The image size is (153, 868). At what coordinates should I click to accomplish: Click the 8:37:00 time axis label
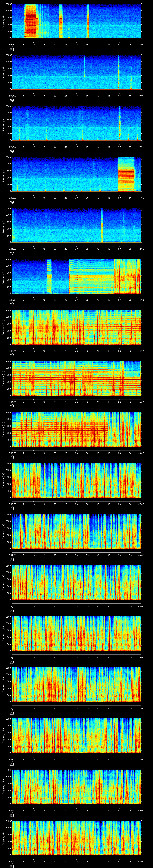[x=12, y=44]
